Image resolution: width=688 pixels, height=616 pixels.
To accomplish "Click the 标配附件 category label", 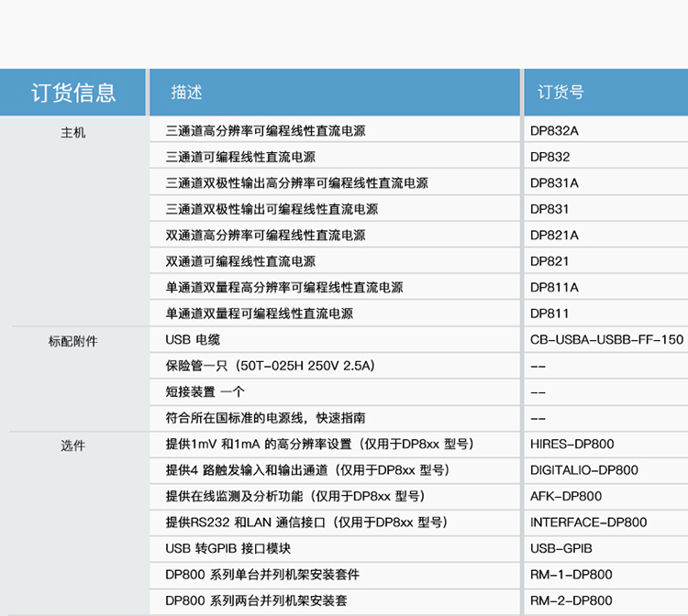I will (x=73, y=341).
